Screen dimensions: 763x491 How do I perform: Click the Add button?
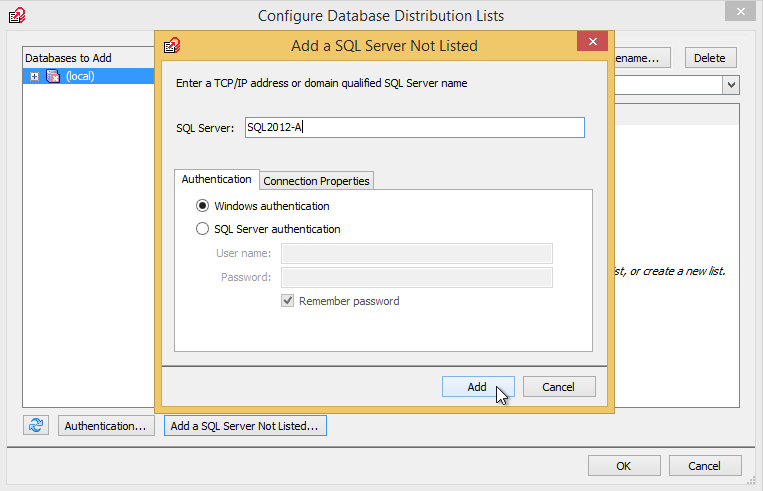[x=477, y=387]
